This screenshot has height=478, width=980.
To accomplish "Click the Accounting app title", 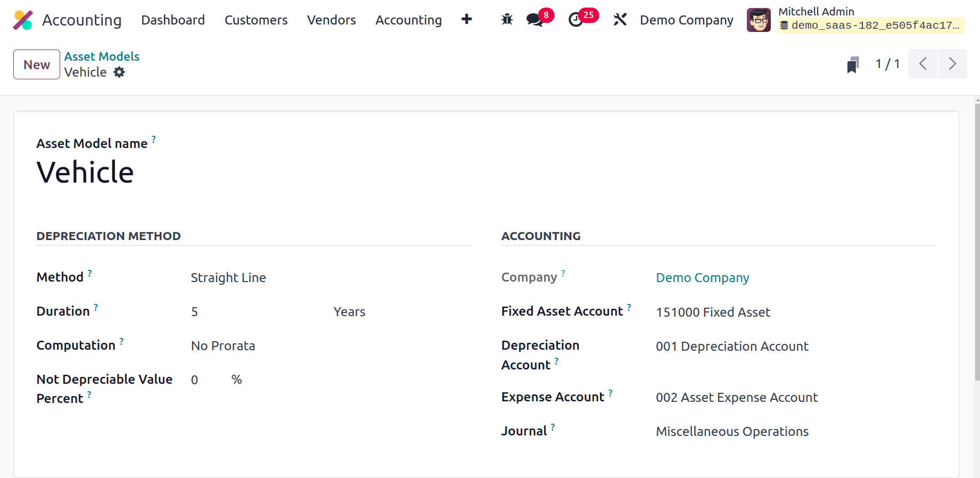I will coord(82,20).
